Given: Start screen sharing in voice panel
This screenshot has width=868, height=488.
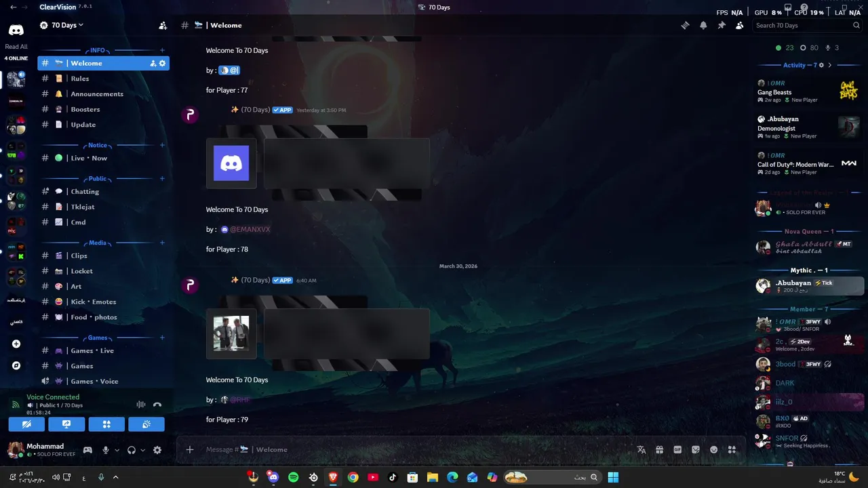Looking at the screenshot, I should point(66,424).
